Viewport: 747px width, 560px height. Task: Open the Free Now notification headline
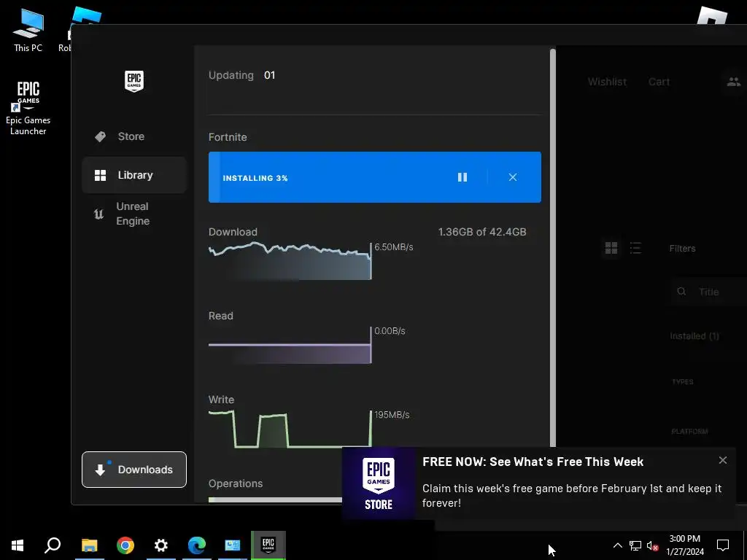click(533, 462)
